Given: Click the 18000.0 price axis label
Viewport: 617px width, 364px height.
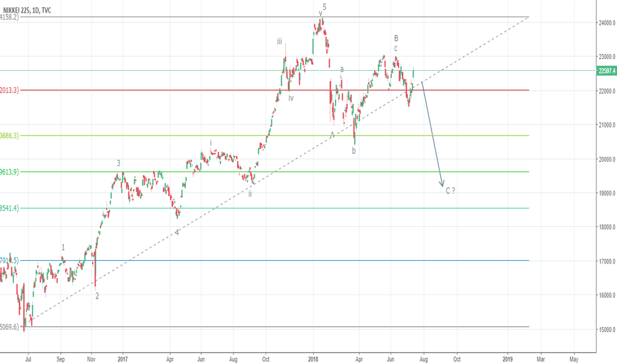Looking at the screenshot, I should (x=607, y=227).
